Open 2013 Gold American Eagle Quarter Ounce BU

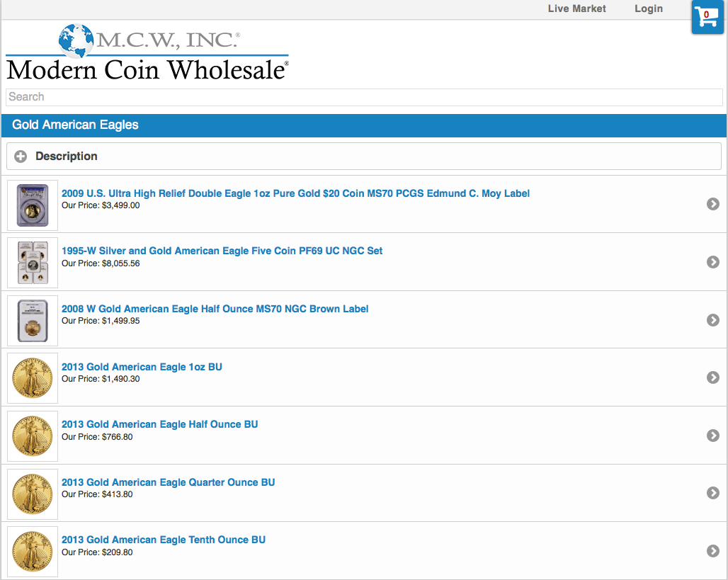[168, 482]
